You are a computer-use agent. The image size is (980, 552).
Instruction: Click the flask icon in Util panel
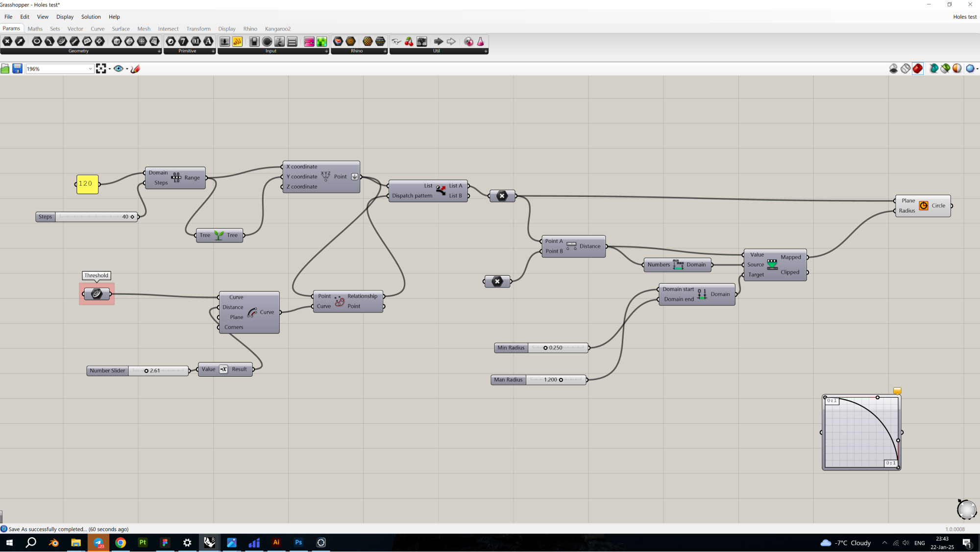(x=480, y=42)
